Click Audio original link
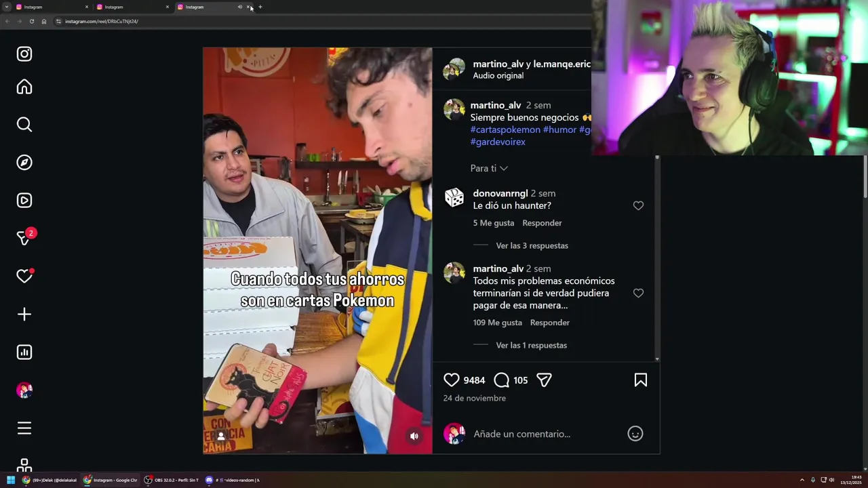The width and height of the screenshot is (868, 488). coord(498,75)
